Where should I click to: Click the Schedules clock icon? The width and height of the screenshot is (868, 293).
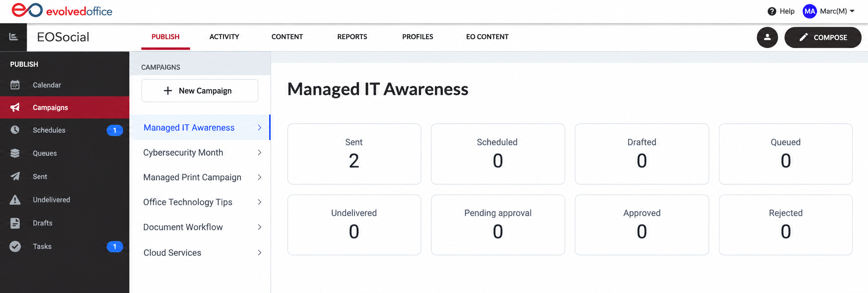(15, 130)
